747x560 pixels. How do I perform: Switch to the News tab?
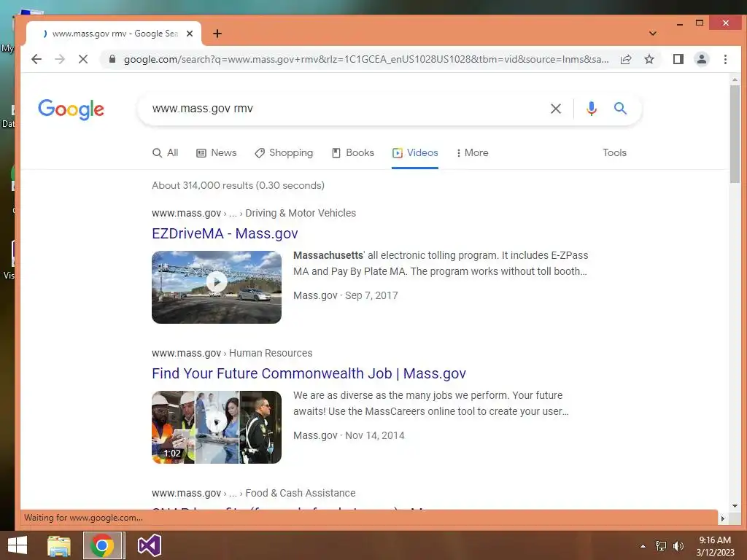217,153
